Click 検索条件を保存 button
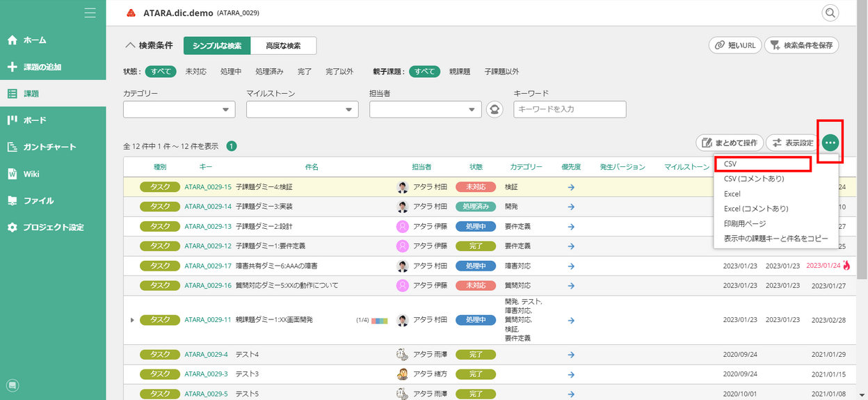The width and height of the screenshot is (868, 400). click(x=801, y=45)
